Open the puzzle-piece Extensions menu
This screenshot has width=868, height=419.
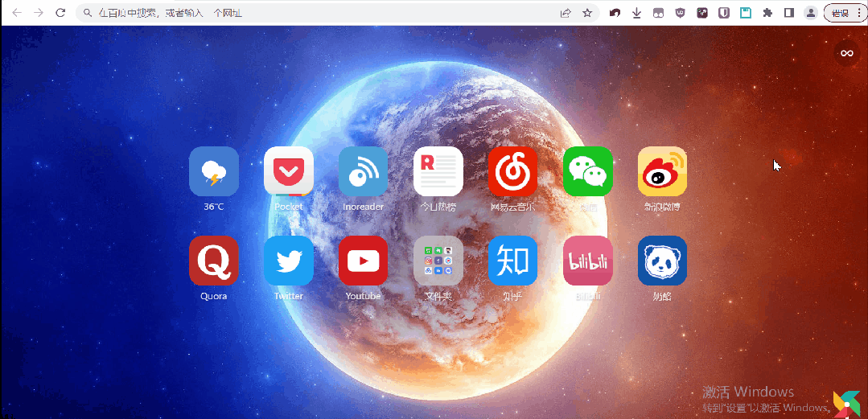[767, 13]
